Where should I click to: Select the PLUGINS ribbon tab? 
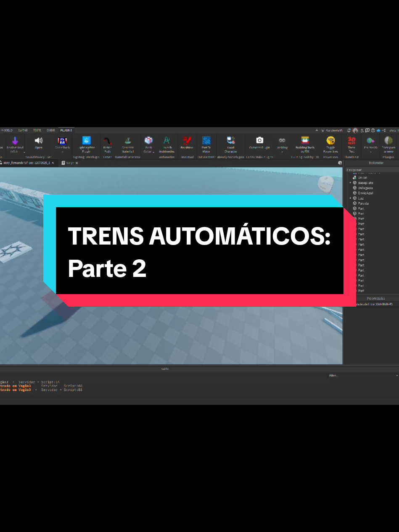66,130
